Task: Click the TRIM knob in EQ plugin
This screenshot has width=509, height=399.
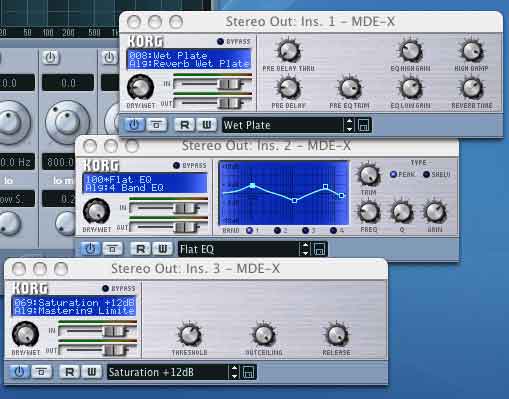Action: (x=369, y=175)
